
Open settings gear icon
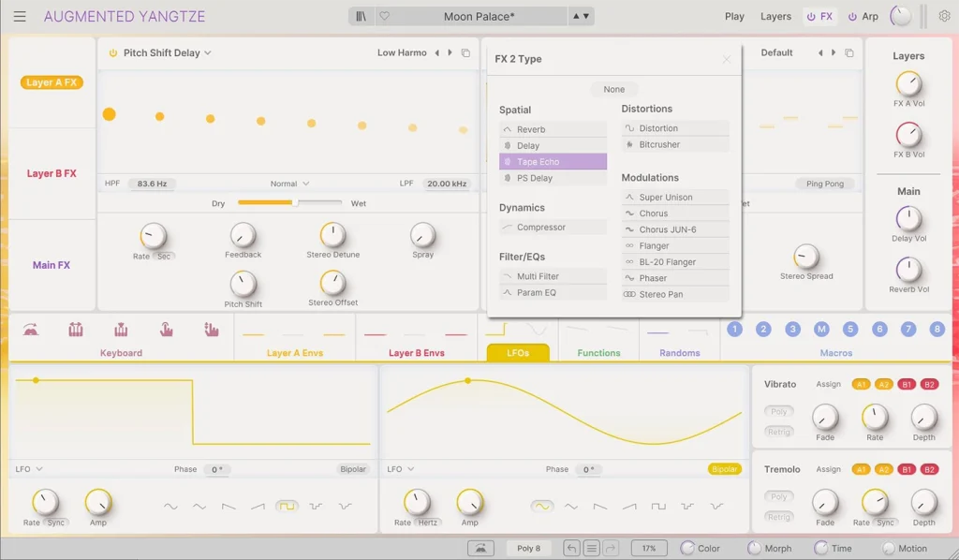point(944,16)
